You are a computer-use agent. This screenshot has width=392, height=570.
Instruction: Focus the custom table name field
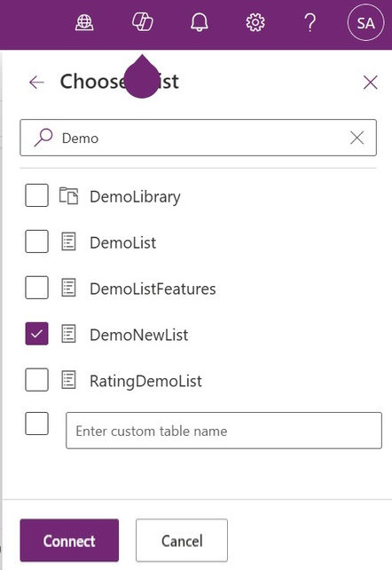coord(224,431)
